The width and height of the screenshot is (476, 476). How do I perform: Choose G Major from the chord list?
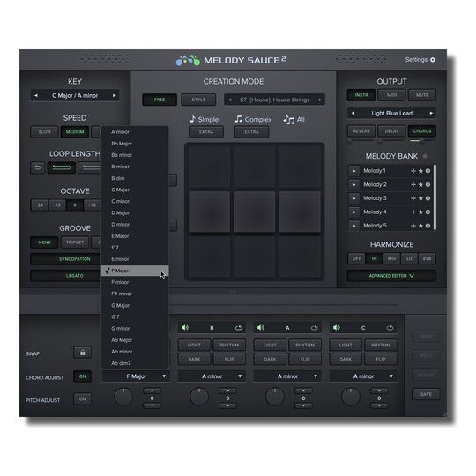pyautogui.click(x=135, y=305)
